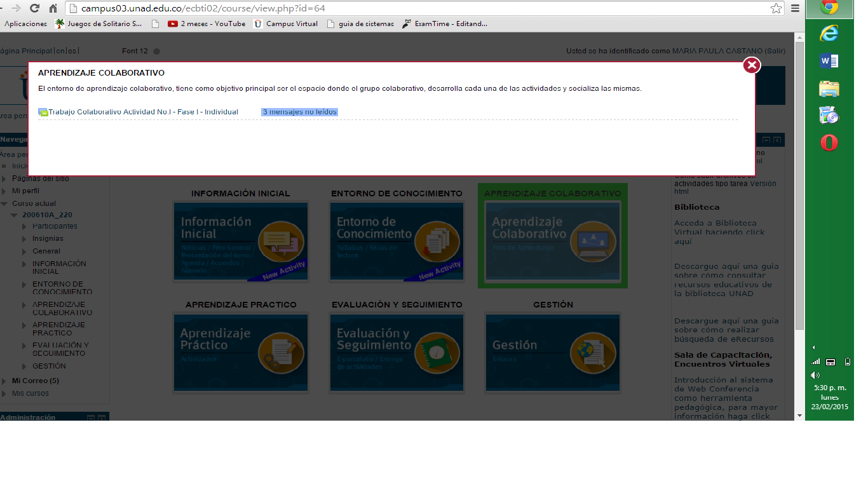Go to the browser home page
This screenshot has width=868, height=488.
pos(53,8)
